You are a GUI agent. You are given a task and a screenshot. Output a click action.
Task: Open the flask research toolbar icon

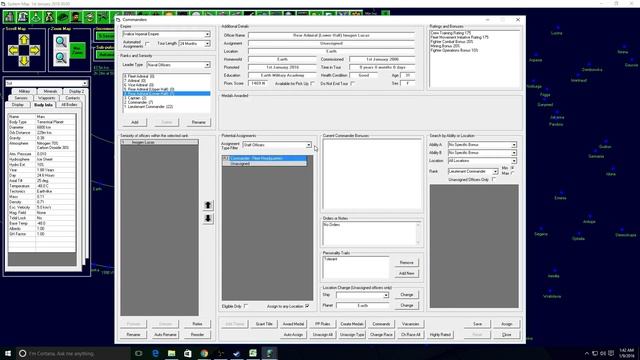coord(36,17)
